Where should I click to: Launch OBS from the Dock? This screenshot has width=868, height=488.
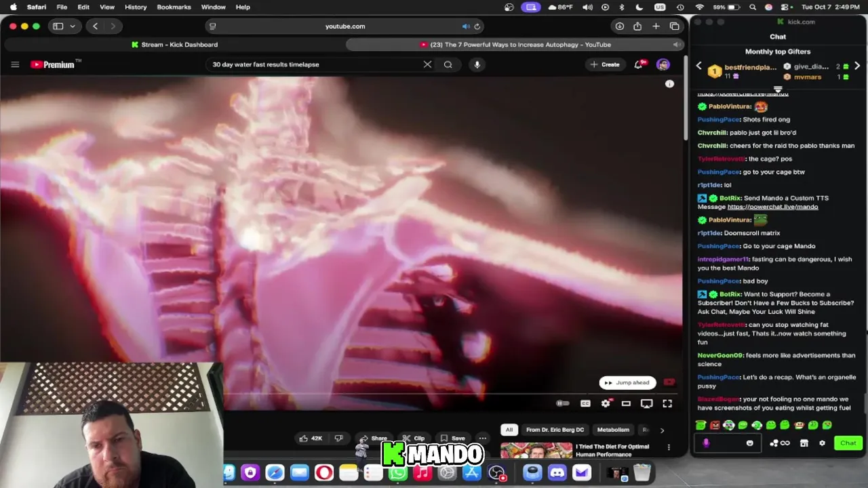click(x=496, y=472)
